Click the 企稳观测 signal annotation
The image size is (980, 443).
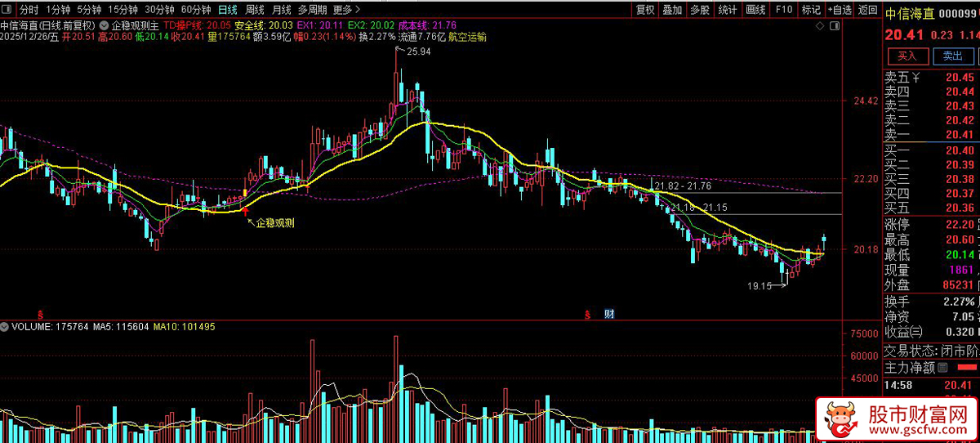point(275,222)
